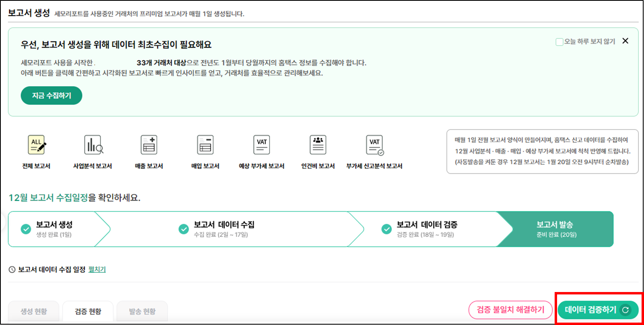
Task: Select the 보고서 발송 progress step
Action: [556, 229]
